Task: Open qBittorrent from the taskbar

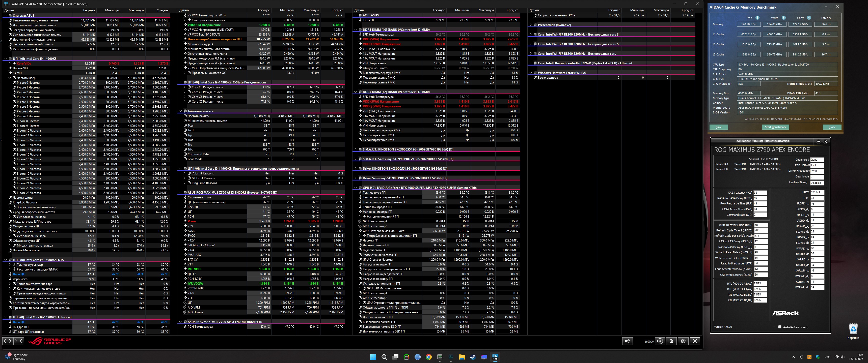Action: pos(418,357)
